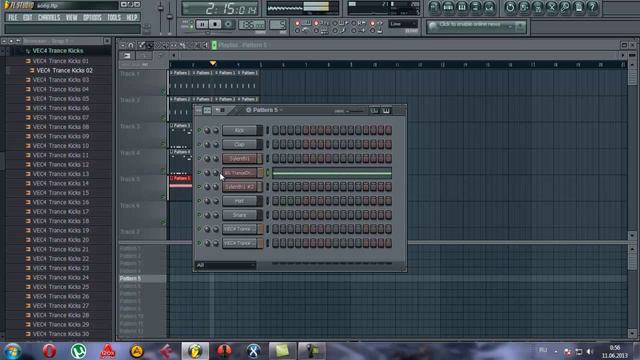Click the Kick channel button
The image size is (640, 360).
tap(240, 130)
